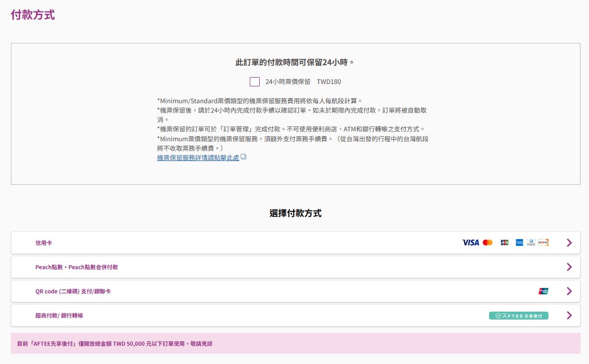
Task: Click the 付款方式 page heading
Action: point(33,15)
